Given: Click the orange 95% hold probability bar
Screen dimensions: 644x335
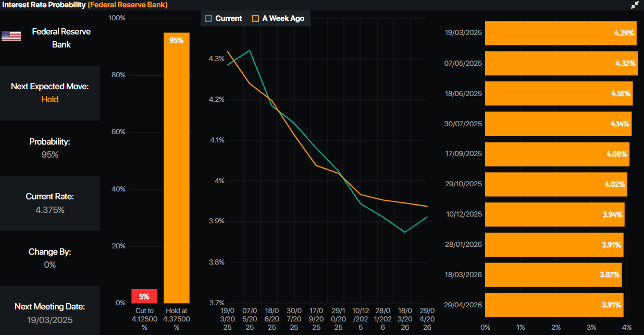Looking at the screenshot, I should pyautogui.click(x=177, y=168).
